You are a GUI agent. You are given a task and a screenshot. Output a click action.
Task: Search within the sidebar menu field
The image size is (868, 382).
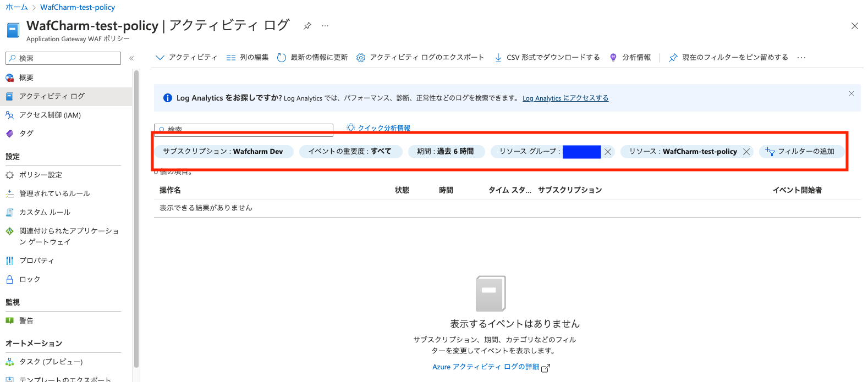click(x=63, y=58)
